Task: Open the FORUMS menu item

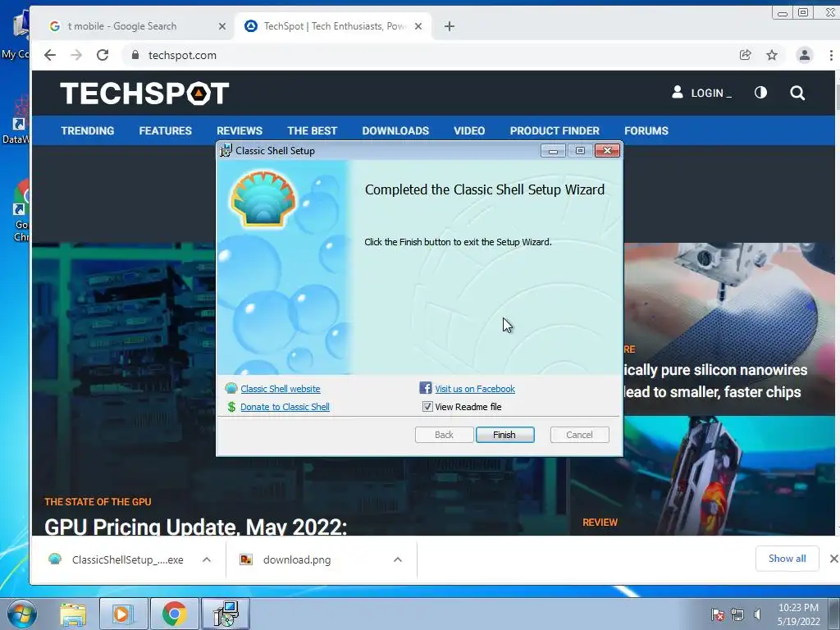Action: (x=646, y=130)
